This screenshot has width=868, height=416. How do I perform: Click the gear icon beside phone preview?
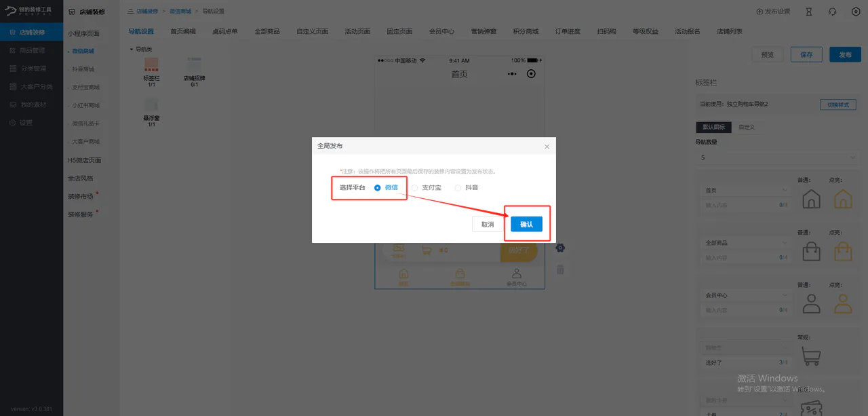click(x=560, y=248)
